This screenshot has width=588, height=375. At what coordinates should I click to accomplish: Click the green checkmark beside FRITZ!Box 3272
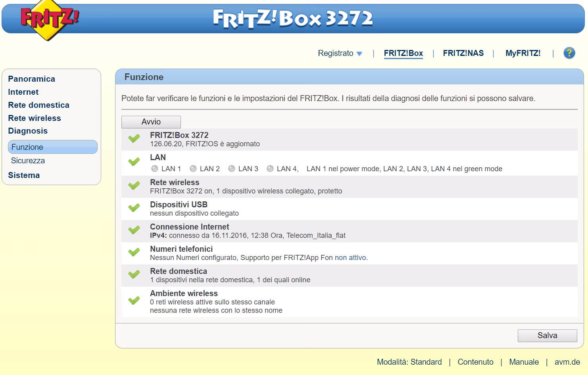(134, 138)
